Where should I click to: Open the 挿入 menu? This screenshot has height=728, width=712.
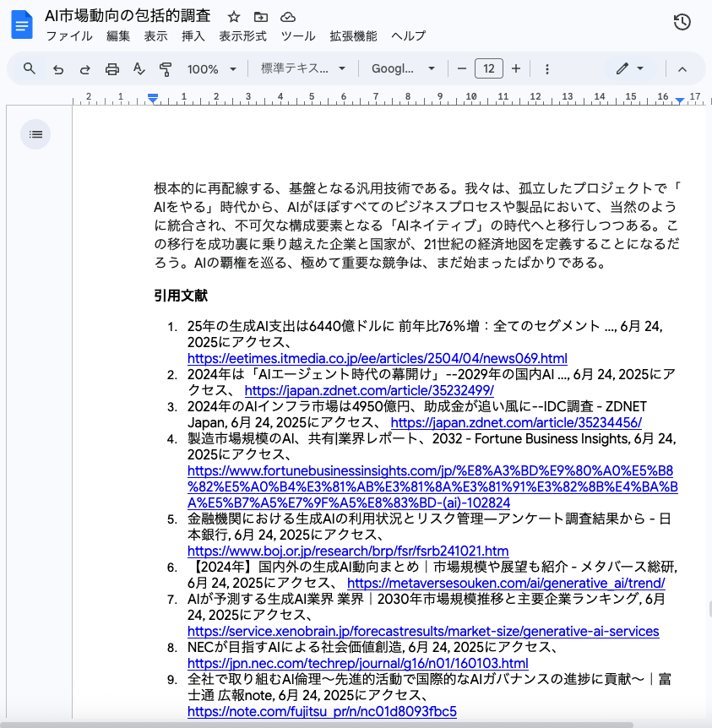pos(193,36)
